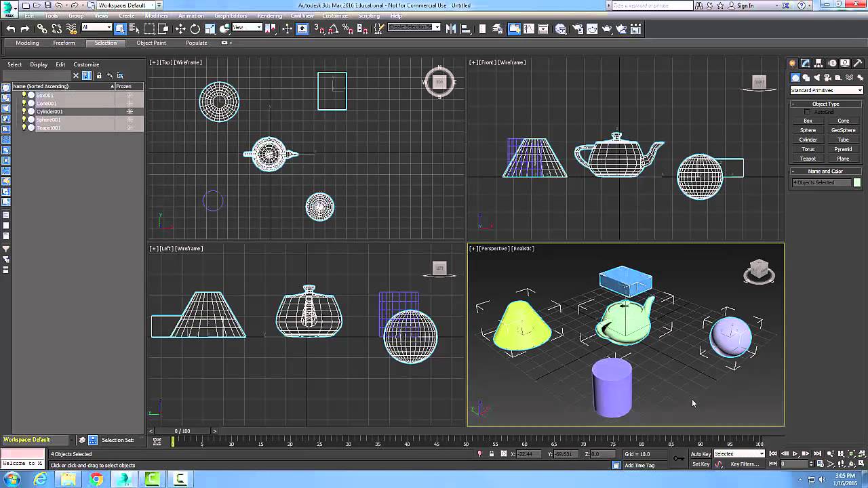The image size is (868, 488).
Task: Clear the Scene Explorer filter with X
Action: pos(76,75)
